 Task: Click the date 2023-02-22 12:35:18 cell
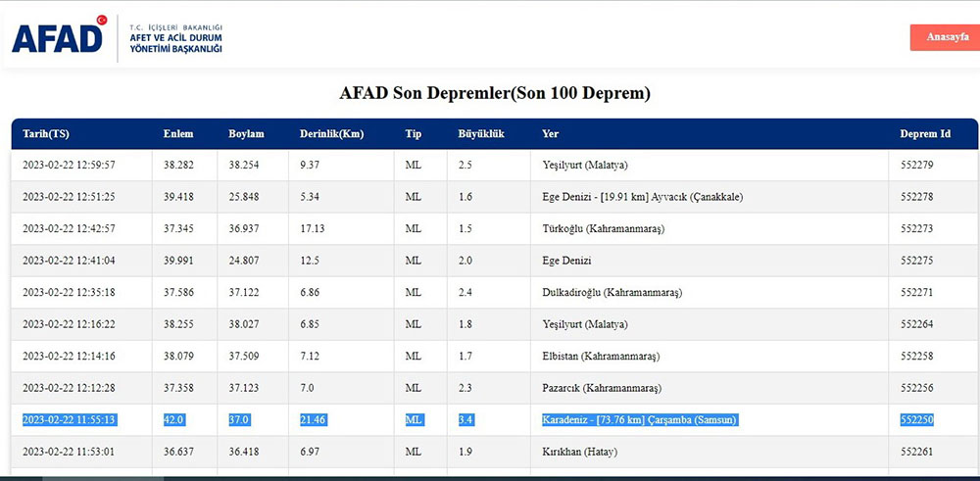[69, 292]
